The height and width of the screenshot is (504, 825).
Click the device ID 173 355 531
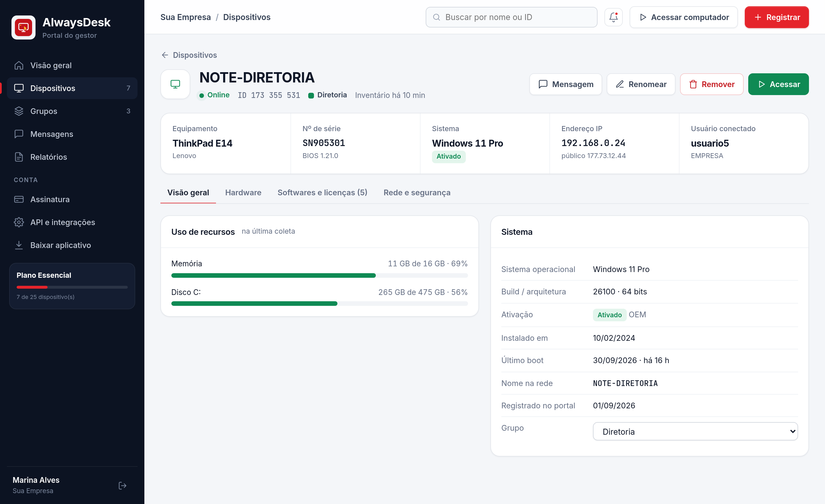tap(269, 95)
